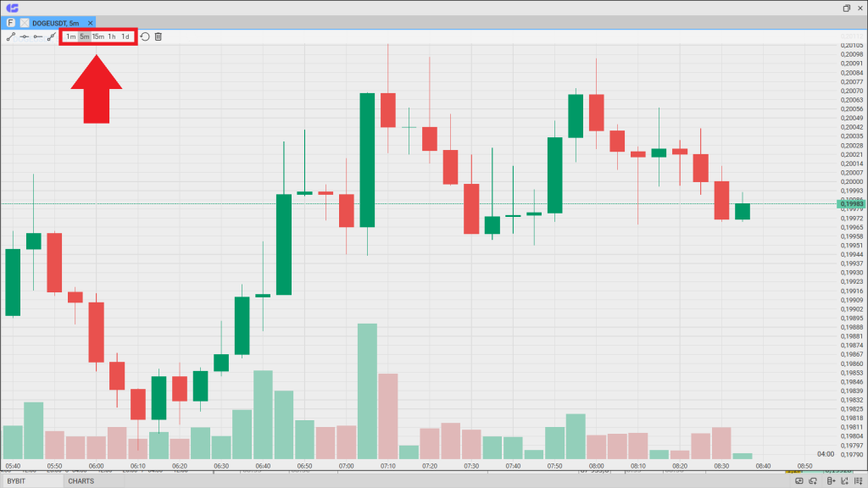Select the 5m timeframe button
868x488 pixels.
click(84, 36)
